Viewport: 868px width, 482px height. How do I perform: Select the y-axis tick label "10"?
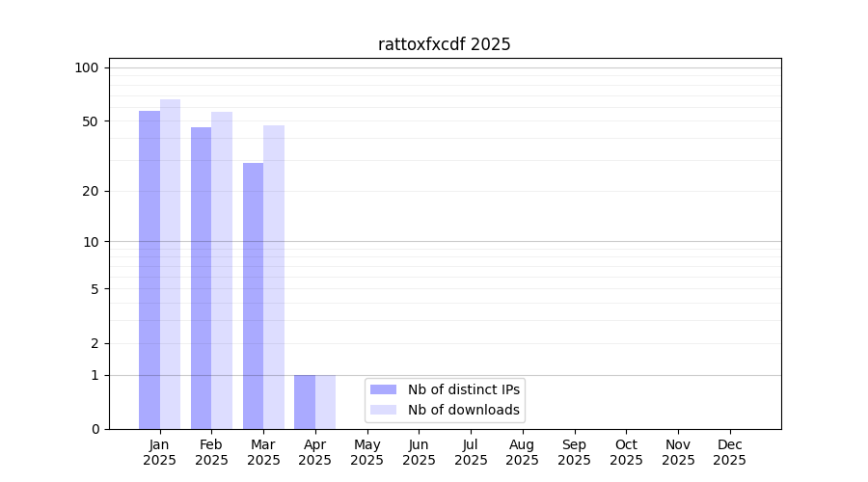point(91,242)
